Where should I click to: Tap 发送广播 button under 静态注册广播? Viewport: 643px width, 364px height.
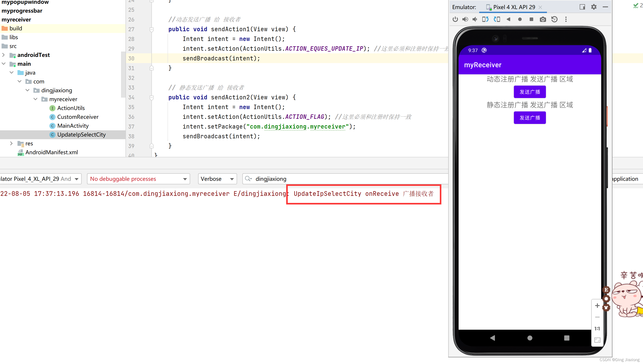tap(530, 117)
